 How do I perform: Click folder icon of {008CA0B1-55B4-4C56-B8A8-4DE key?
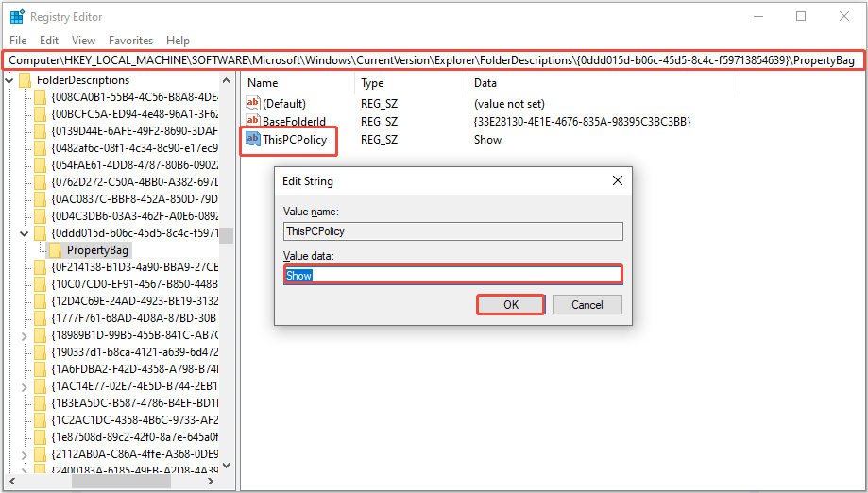[41, 97]
